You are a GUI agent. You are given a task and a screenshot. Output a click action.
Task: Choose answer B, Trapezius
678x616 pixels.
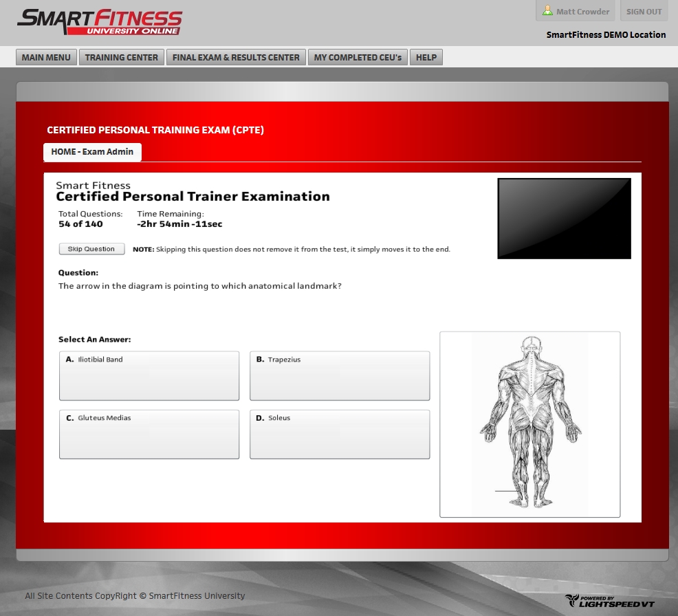point(340,375)
